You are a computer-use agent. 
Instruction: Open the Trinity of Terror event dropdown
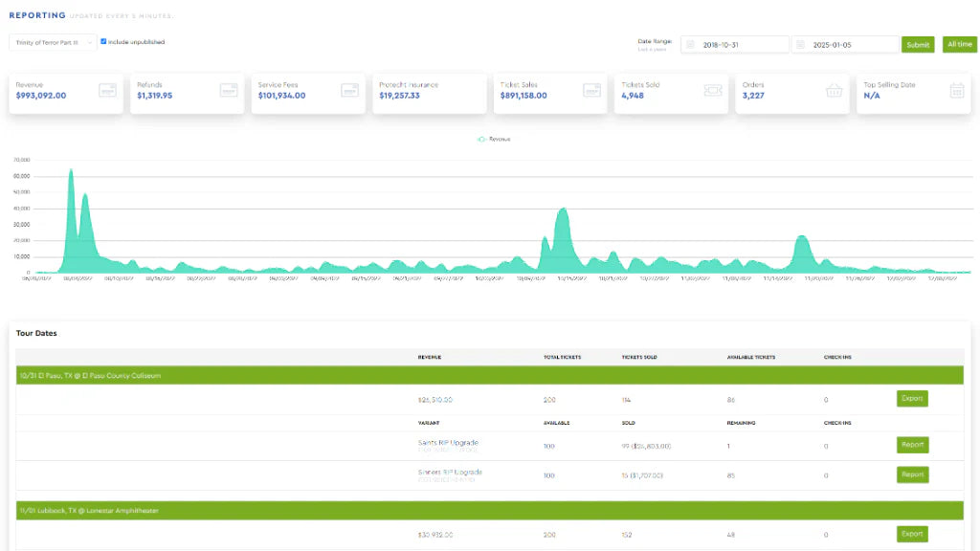[x=53, y=42]
